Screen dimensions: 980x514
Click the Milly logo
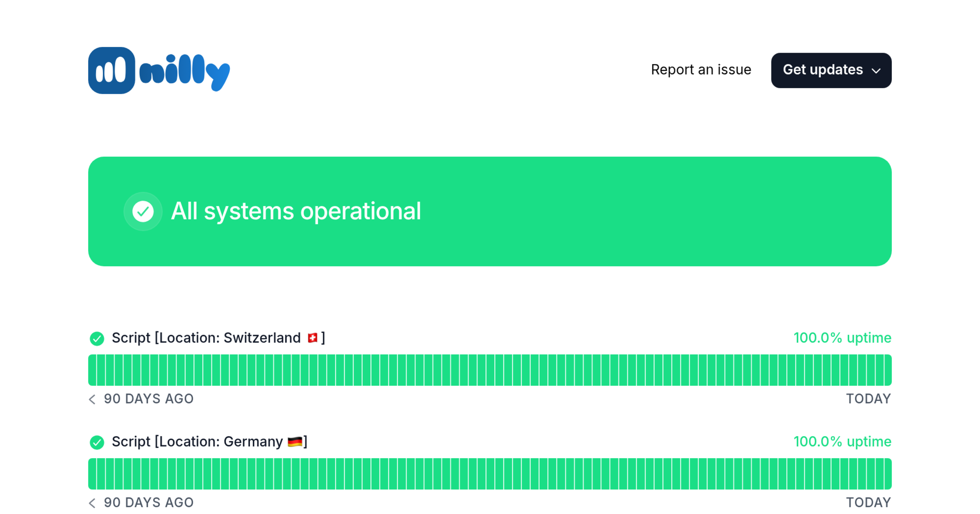coord(159,70)
